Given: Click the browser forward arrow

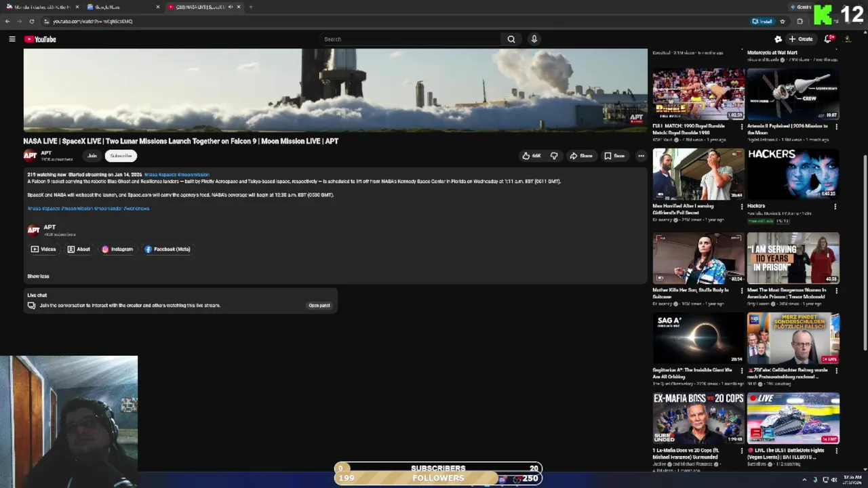Looking at the screenshot, I should pos(19,21).
